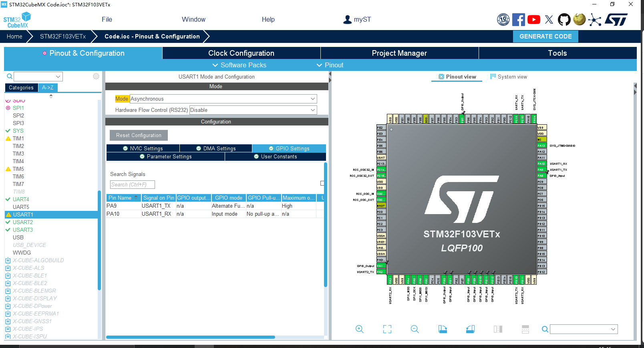
Task: Click the GENERATE CODE button
Action: [545, 36]
